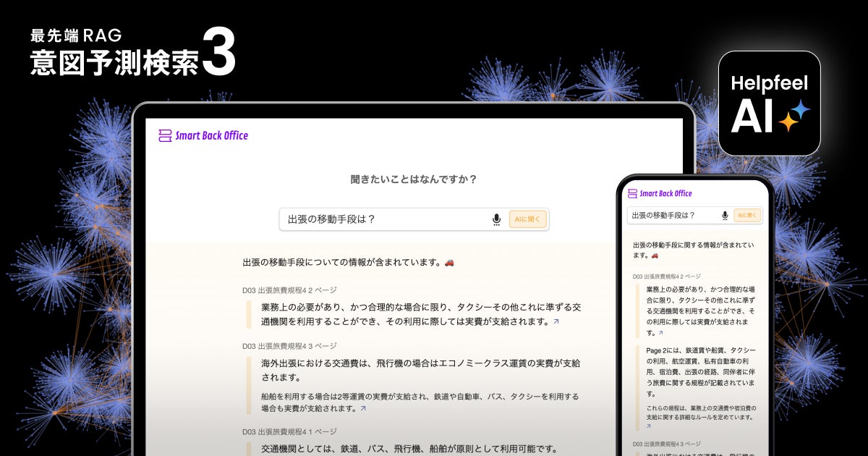The height and width of the screenshot is (456, 868).
Task: Click the heading '聞きたいことはなんですか？'
Action: [x=414, y=179]
